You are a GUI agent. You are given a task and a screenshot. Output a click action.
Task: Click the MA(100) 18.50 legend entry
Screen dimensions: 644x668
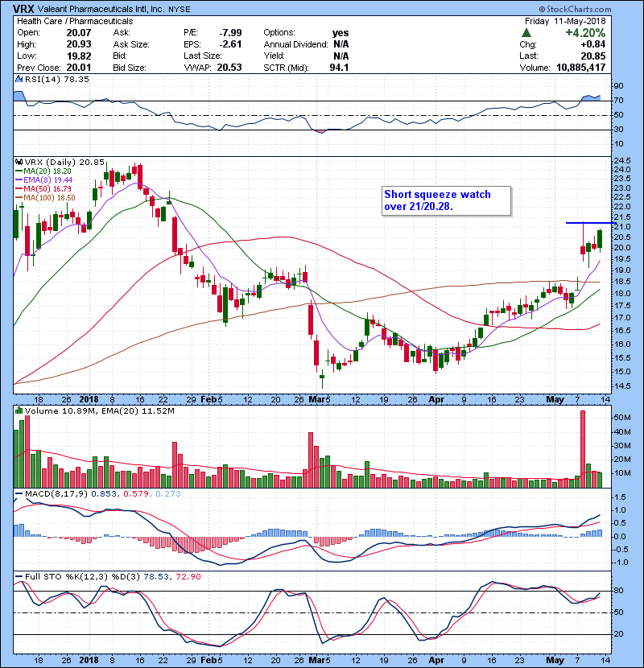46,198
